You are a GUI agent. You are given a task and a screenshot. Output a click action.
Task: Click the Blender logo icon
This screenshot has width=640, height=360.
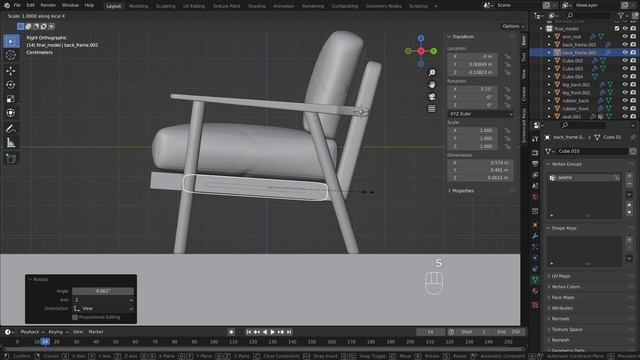(x=7, y=5)
